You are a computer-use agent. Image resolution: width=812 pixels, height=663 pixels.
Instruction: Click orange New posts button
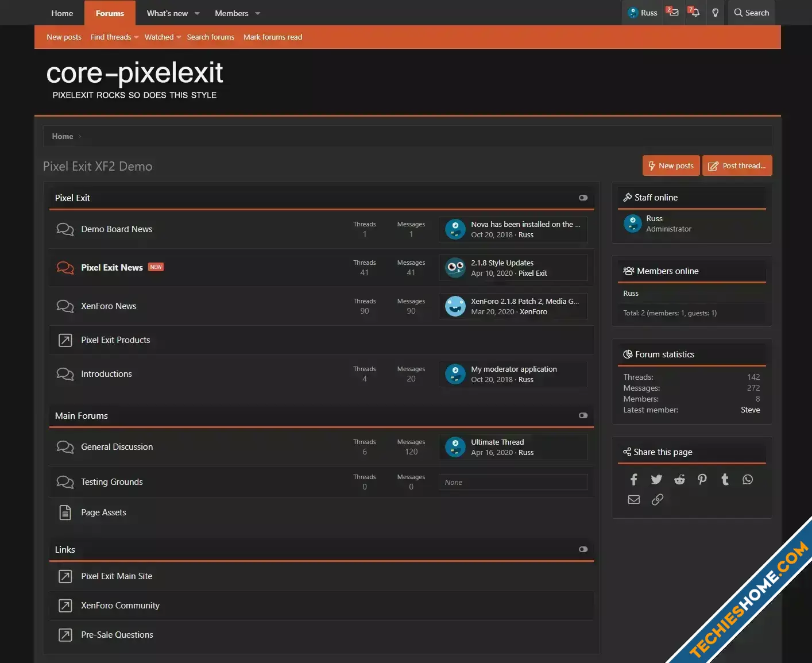point(671,165)
